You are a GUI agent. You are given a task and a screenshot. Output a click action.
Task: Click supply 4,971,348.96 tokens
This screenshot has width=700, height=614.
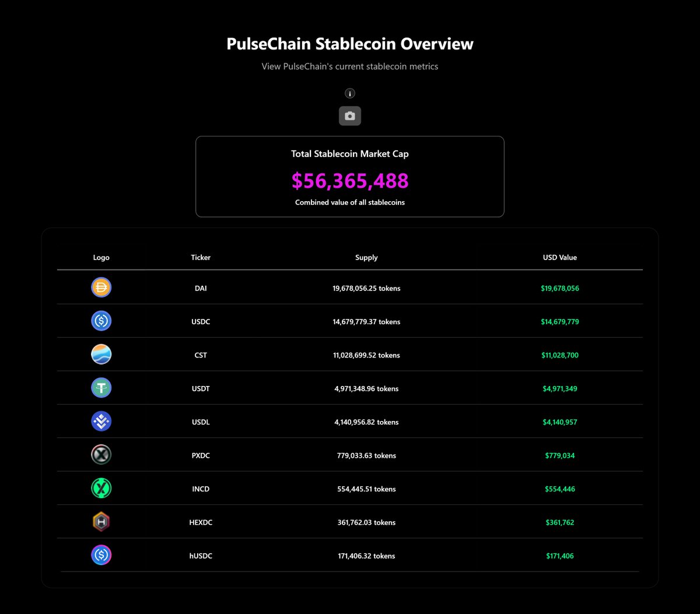[x=366, y=388]
